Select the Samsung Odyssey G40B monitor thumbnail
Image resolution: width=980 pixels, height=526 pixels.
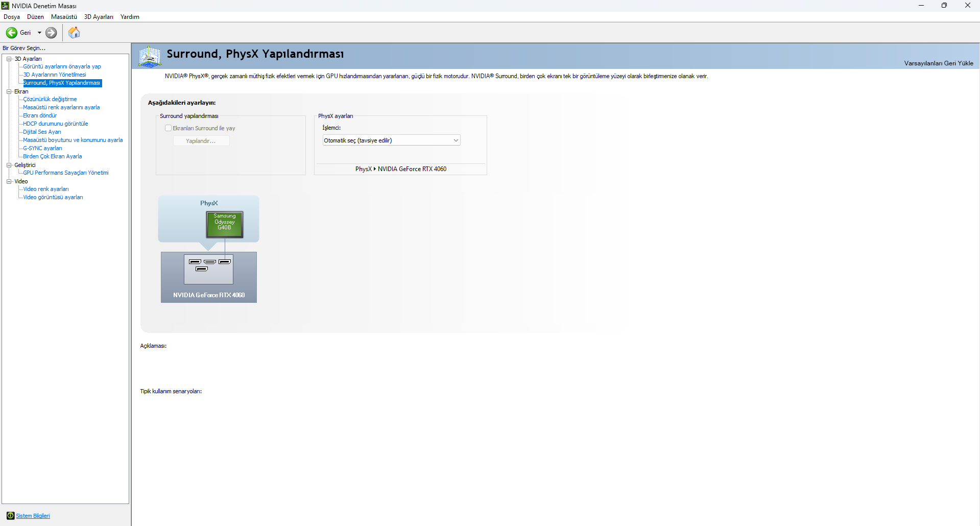click(225, 224)
